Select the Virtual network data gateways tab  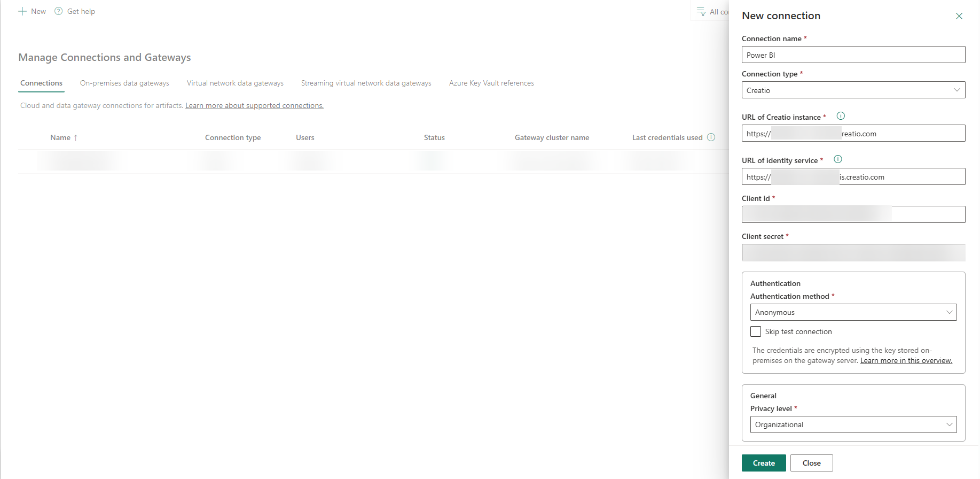click(x=235, y=83)
